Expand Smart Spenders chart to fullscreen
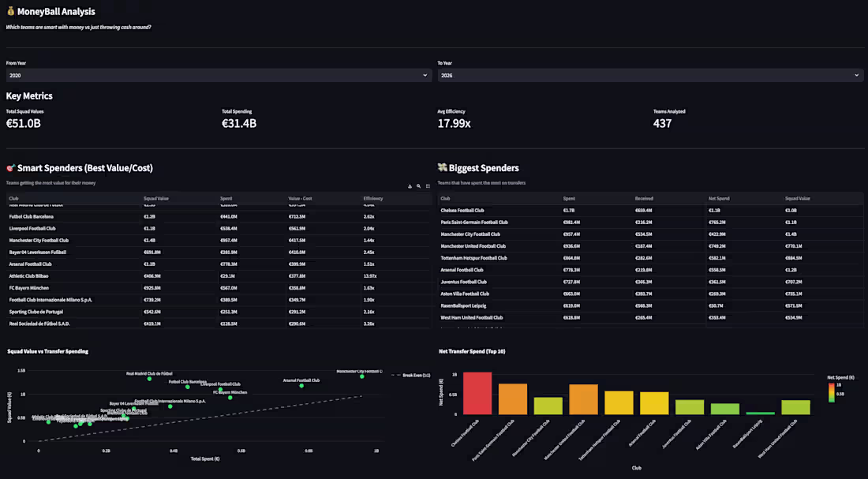The height and width of the screenshot is (479, 868). tap(428, 186)
